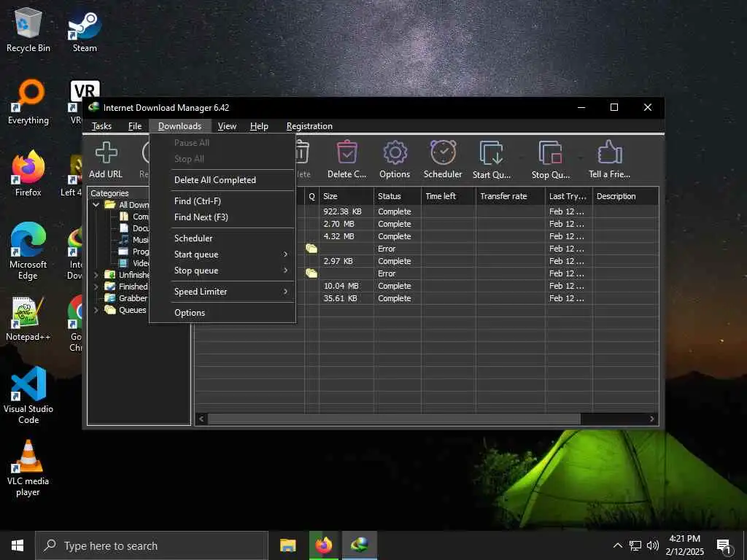Choose Find Next (F3) menu item

tap(222, 217)
